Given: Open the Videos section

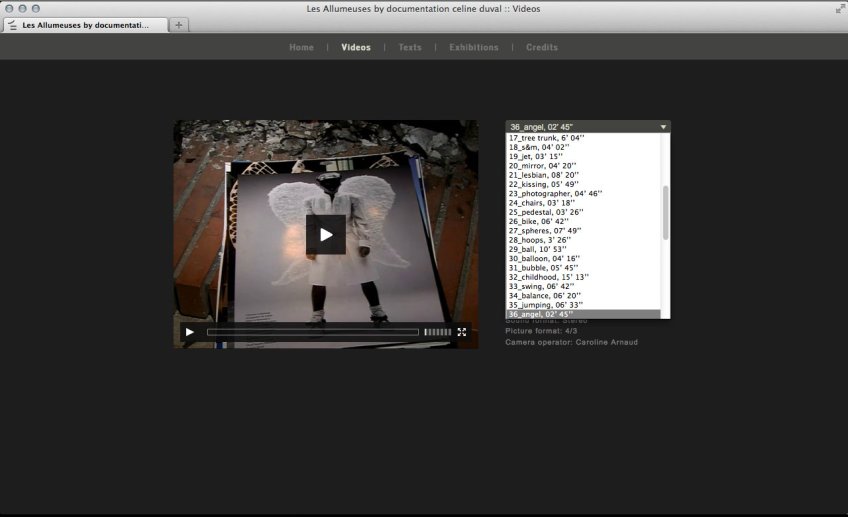Looking at the screenshot, I should 356,48.
